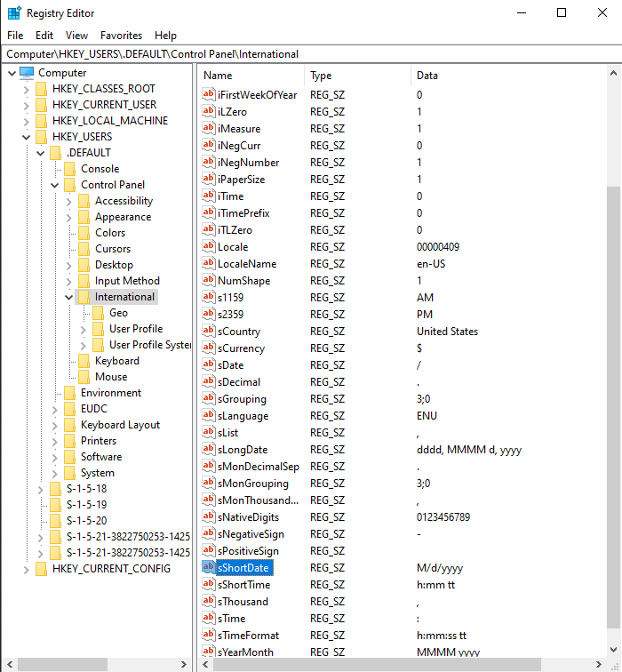Click the values pane vertical scrollbar
The image size is (622, 672).
[614, 356]
